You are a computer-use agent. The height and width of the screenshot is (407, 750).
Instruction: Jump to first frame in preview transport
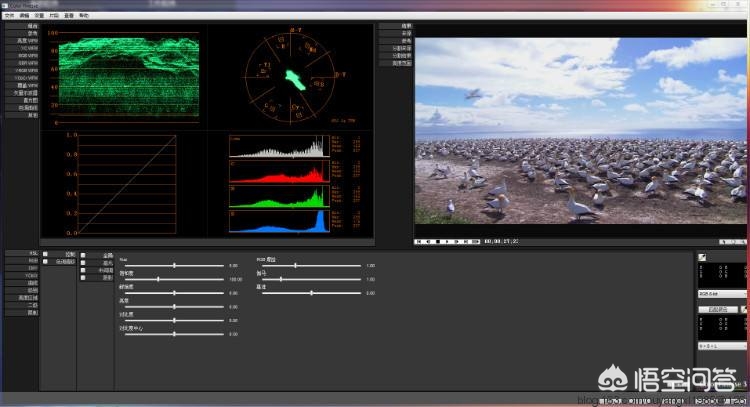[x=420, y=241]
